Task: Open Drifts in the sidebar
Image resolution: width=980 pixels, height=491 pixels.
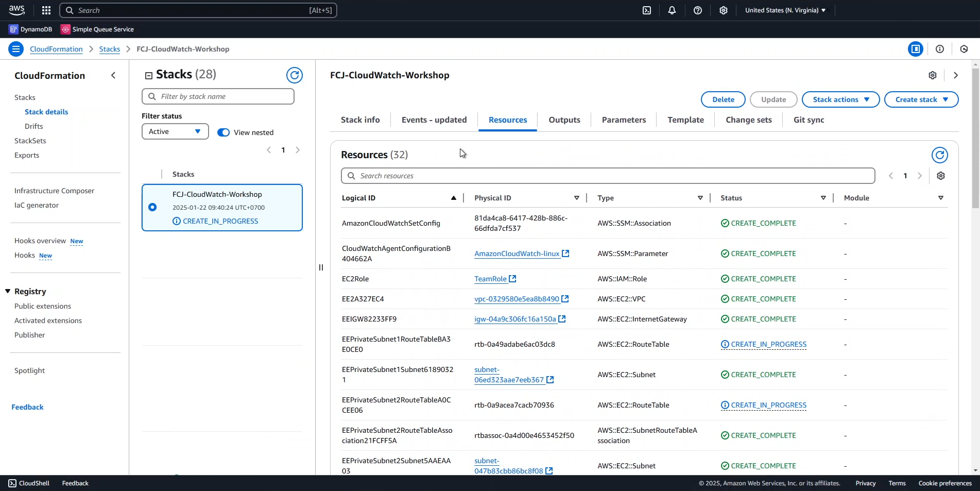Action: pyautogui.click(x=34, y=126)
